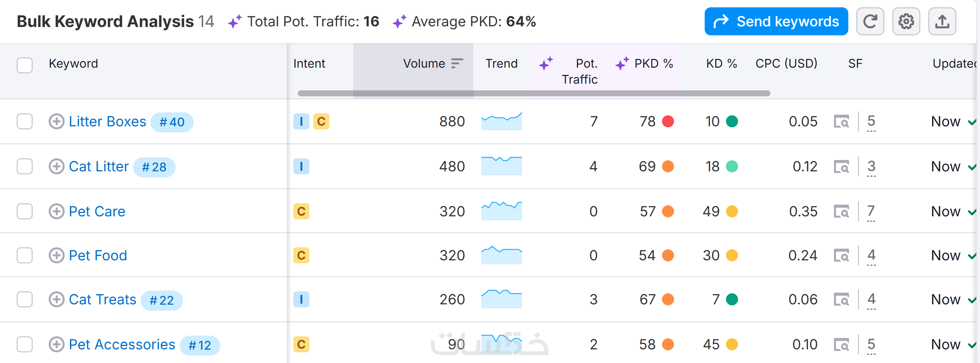This screenshot has width=980, height=363.
Task: Open SERP view icon for Pet Care
Action: (x=841, y=212)
